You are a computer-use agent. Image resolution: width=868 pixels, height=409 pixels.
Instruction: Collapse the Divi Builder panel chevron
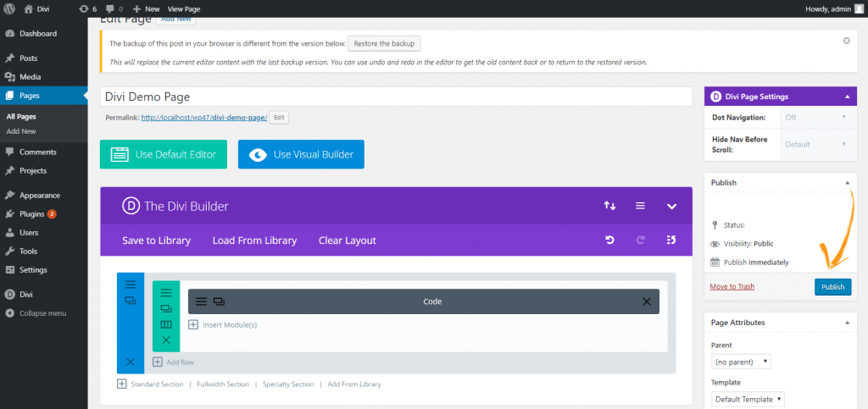pyautogui.click(x=671, y=206)
